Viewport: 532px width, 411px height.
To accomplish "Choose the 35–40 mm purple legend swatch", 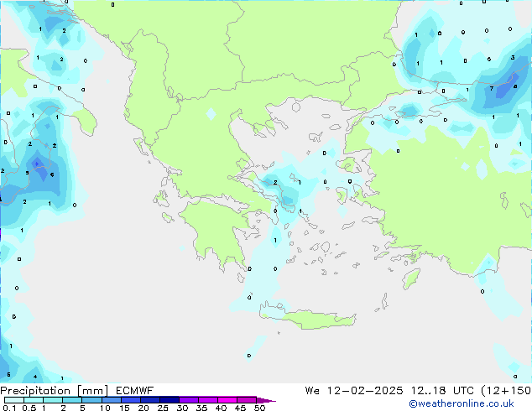I will pos(208,400).
